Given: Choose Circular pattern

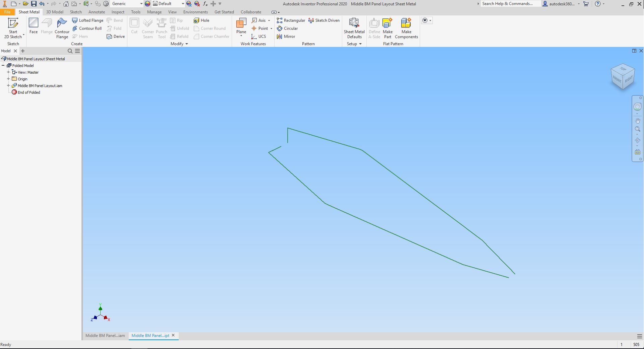Looking at the screenshot, I should (x=287, y=28).
